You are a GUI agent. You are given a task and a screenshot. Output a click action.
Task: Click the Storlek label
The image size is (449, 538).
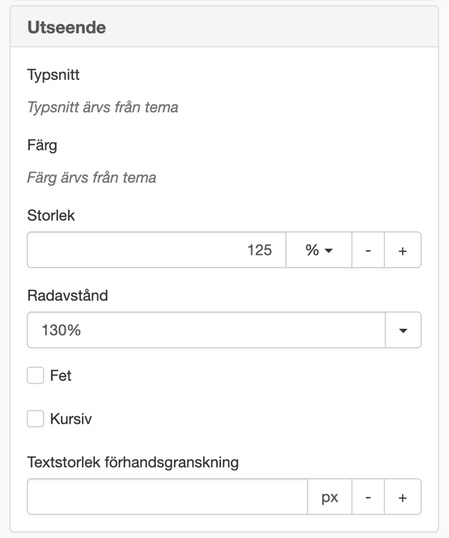pos(51,215)
